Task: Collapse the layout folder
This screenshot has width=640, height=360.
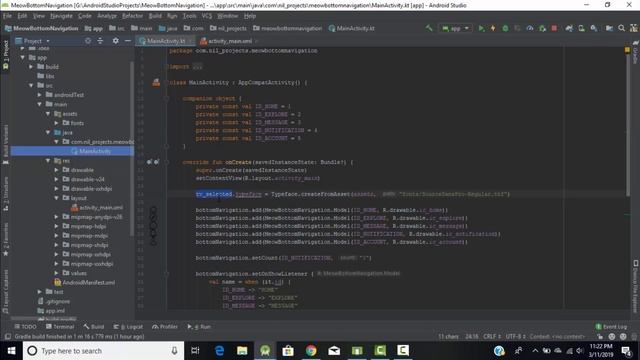Action: 57,198
